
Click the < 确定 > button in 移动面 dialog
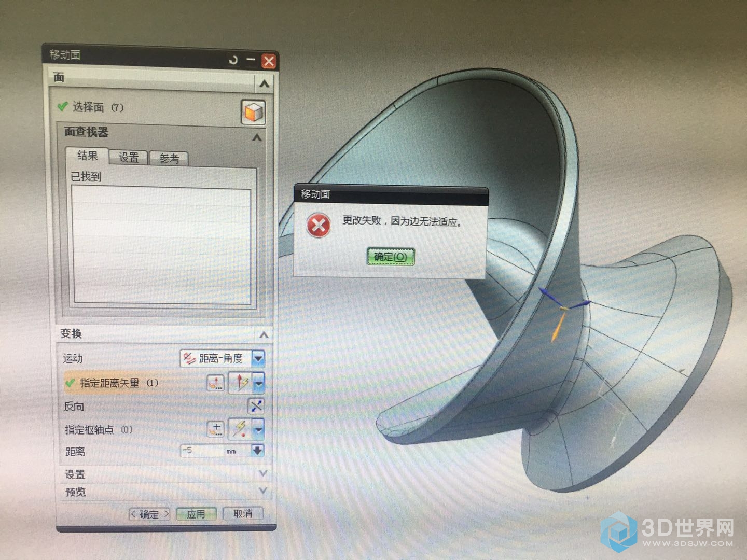(x=149, y=514)
